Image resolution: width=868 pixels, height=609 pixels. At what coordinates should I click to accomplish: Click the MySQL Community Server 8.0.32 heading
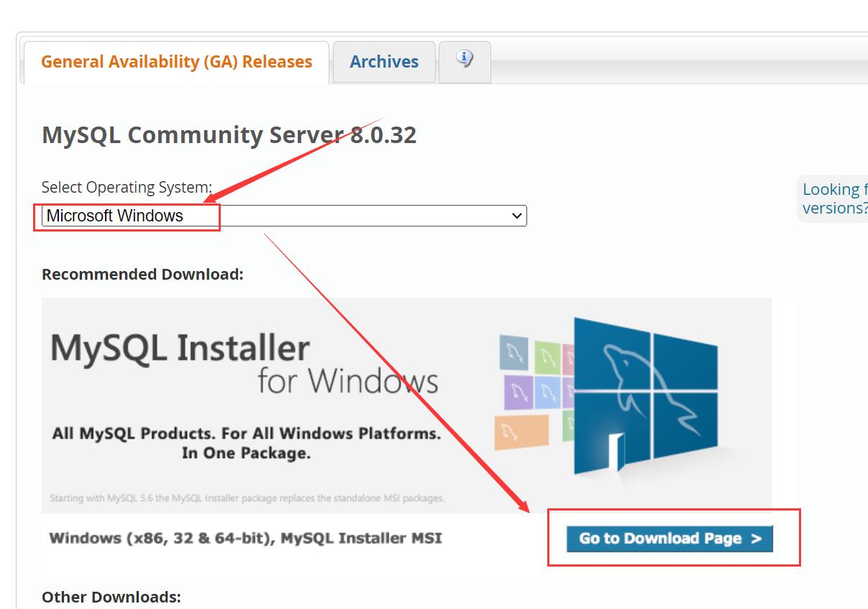[229, 135]
